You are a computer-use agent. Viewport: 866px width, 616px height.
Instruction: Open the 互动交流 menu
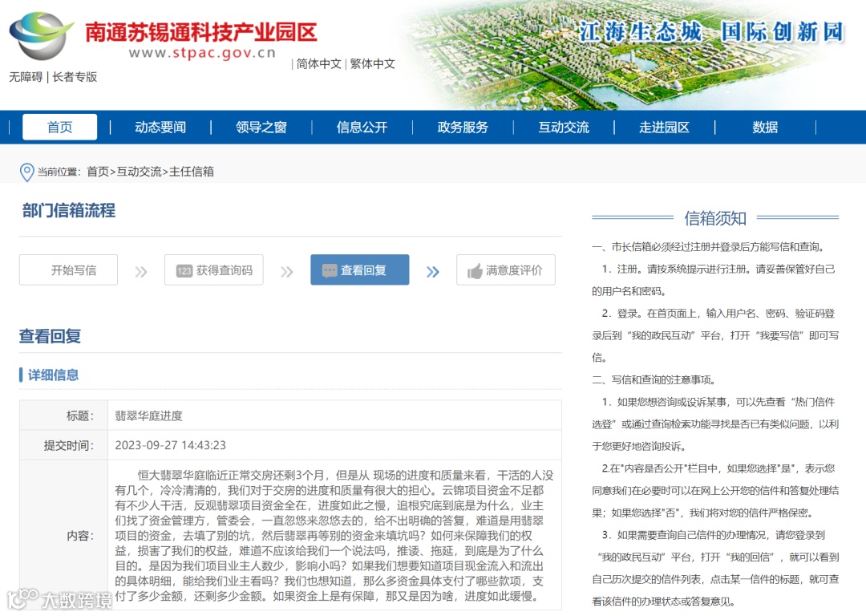click(564, 127)
